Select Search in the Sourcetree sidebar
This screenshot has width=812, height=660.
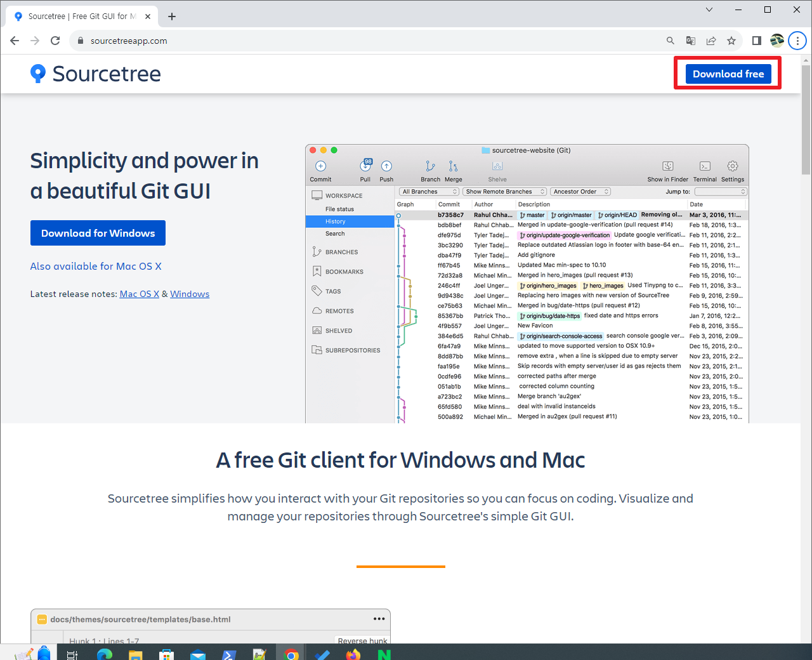click(x=335, y=234)
